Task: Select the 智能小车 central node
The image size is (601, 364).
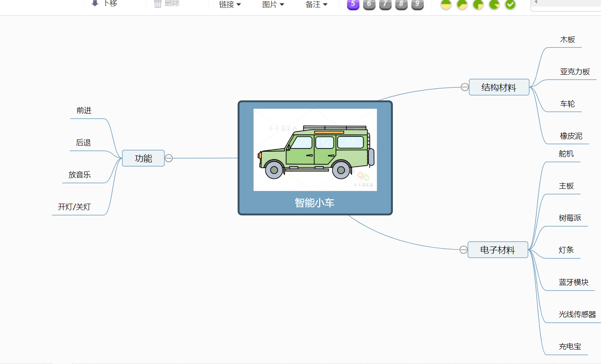Action: [x=315, y=158]
